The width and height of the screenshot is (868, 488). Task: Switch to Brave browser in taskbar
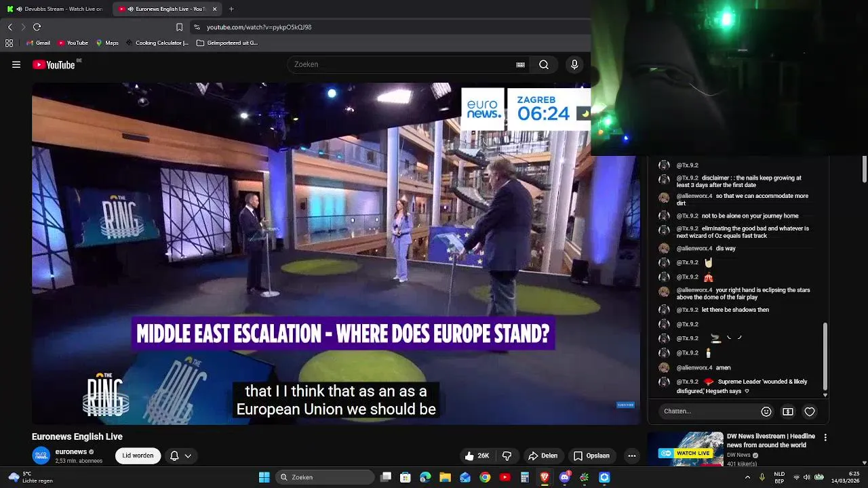(545, 477)
